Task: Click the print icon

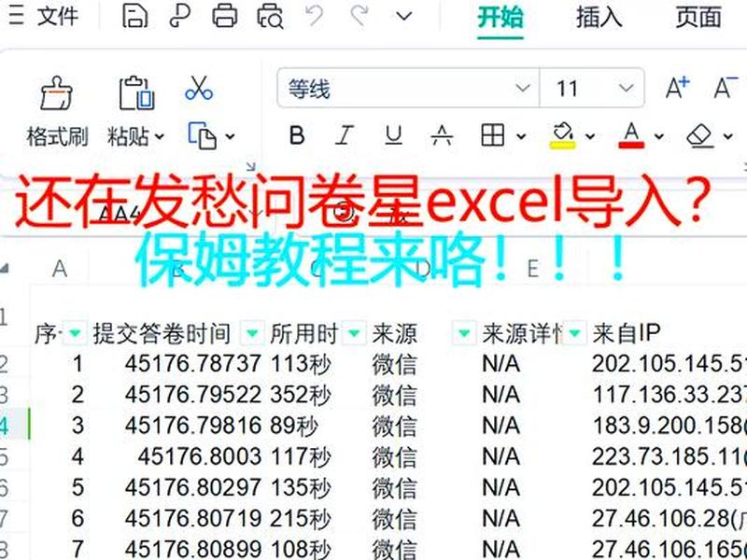Action: tap(225, 17)
